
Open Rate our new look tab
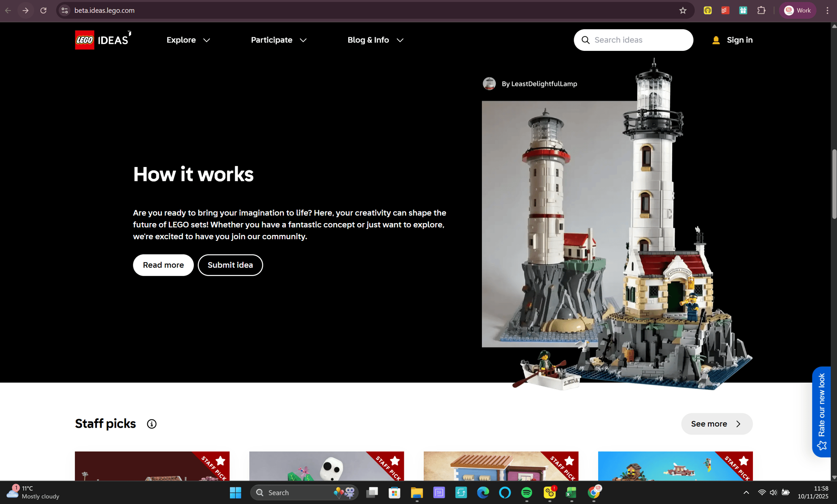(821, 411)
